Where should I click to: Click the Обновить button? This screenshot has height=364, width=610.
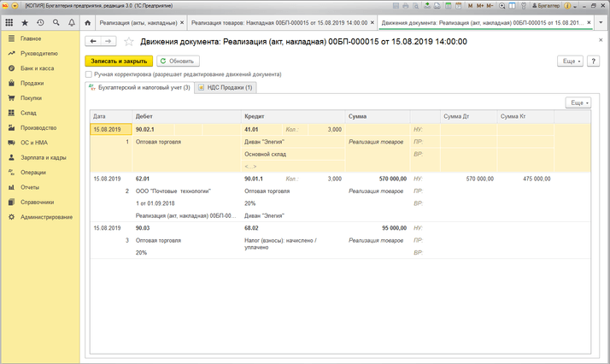[x=178, y=62]
